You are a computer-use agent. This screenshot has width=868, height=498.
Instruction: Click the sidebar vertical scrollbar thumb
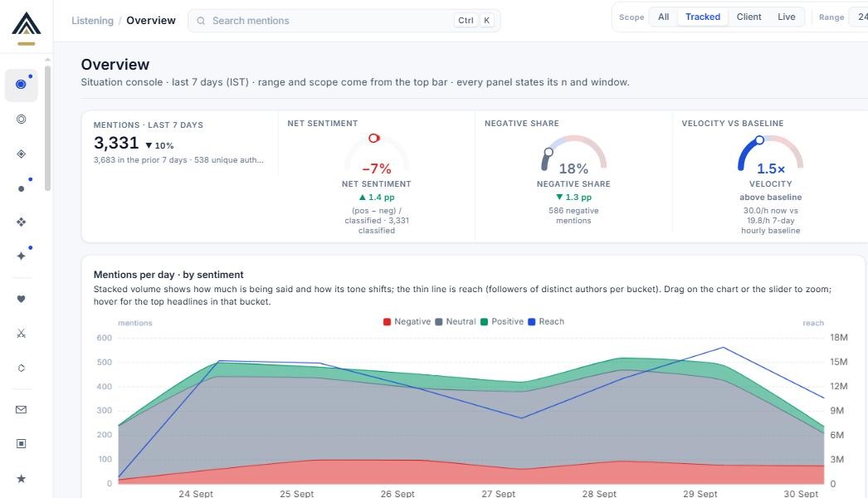47,129
